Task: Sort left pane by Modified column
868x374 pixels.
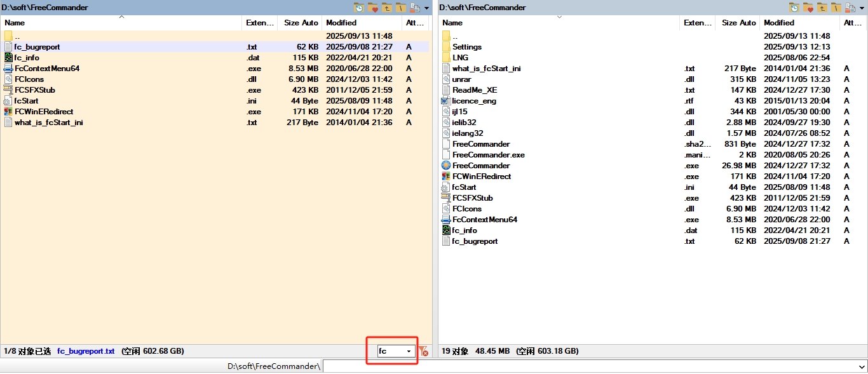Action: pyautogui.click(x=362, y=23)
